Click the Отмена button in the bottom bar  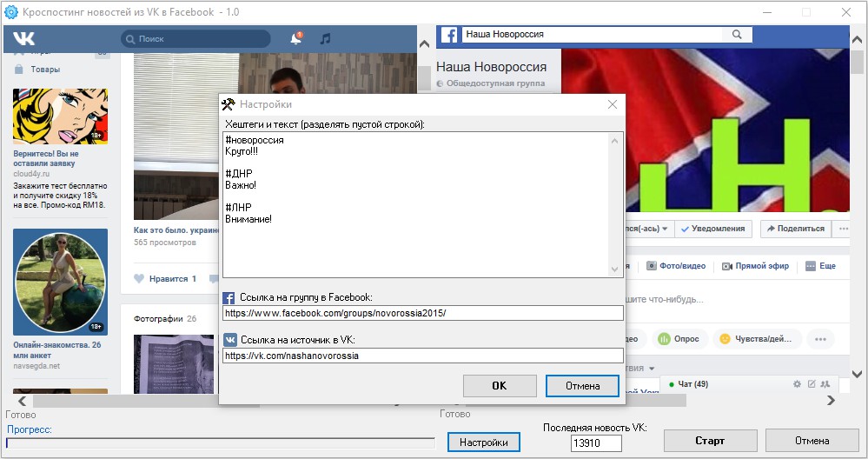point(812,441)
